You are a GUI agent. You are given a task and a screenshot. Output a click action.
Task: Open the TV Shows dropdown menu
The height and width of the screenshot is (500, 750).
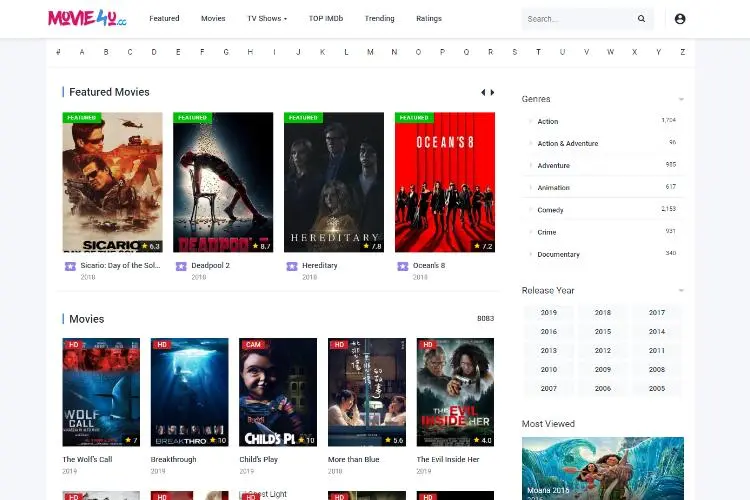click(267, 18)
